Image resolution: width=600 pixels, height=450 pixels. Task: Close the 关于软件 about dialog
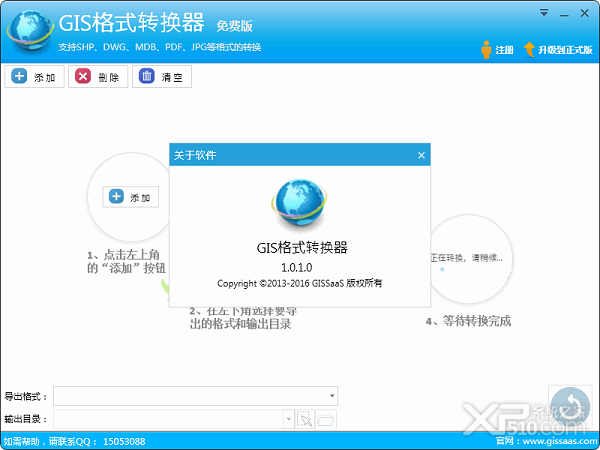point(421,155)
